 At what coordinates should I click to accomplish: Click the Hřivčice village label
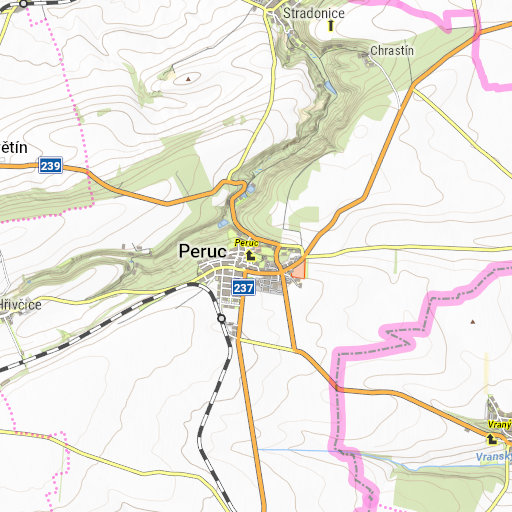click(21, 305)
